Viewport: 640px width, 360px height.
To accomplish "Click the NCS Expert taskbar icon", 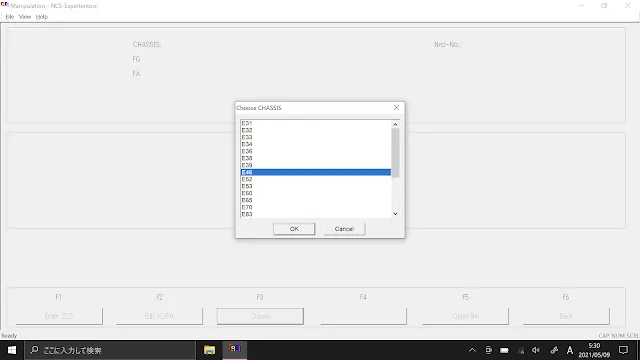I will pos(235,350).
